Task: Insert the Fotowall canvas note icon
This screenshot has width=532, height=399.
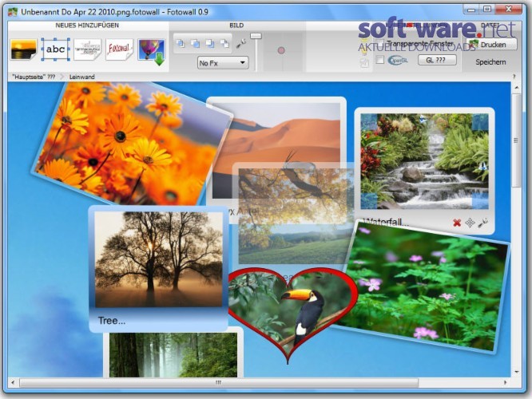Action: (119, 49)
